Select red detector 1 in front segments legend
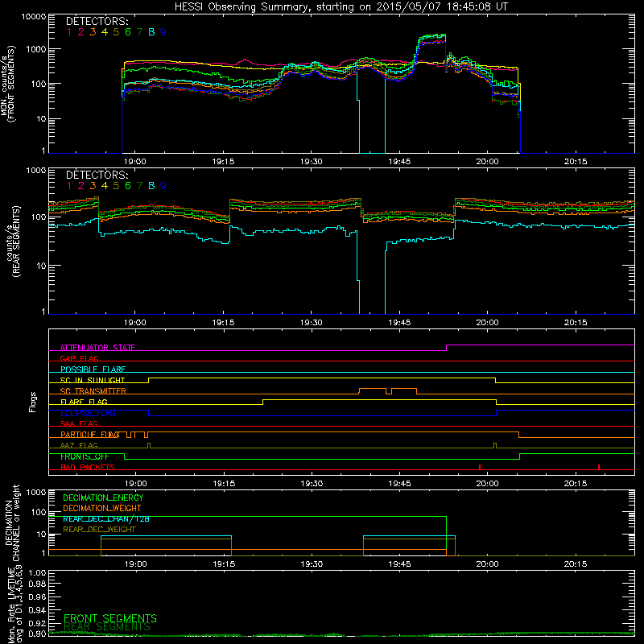Image resolution: width=644 pixels, height=644 pixels. pos(69,32)
